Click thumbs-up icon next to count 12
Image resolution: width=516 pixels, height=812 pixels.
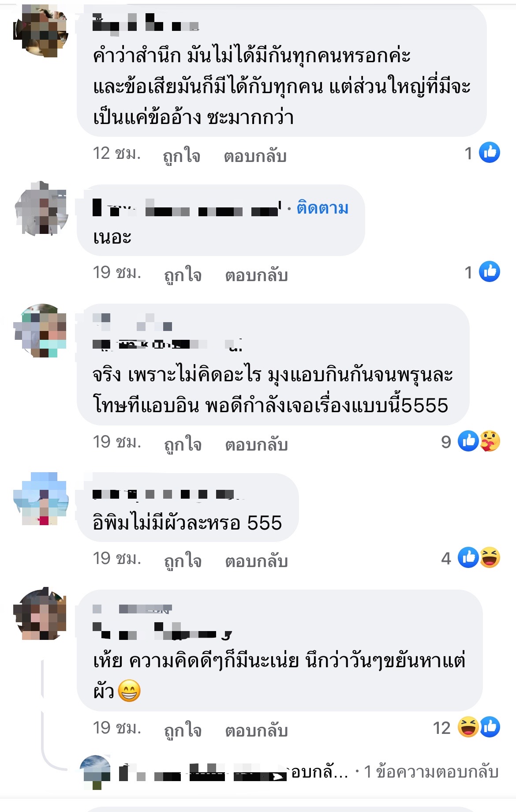[490, 727]
